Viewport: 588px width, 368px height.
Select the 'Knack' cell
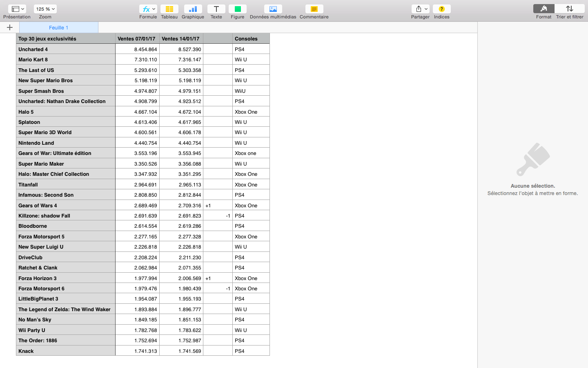(x=66, y=351)
